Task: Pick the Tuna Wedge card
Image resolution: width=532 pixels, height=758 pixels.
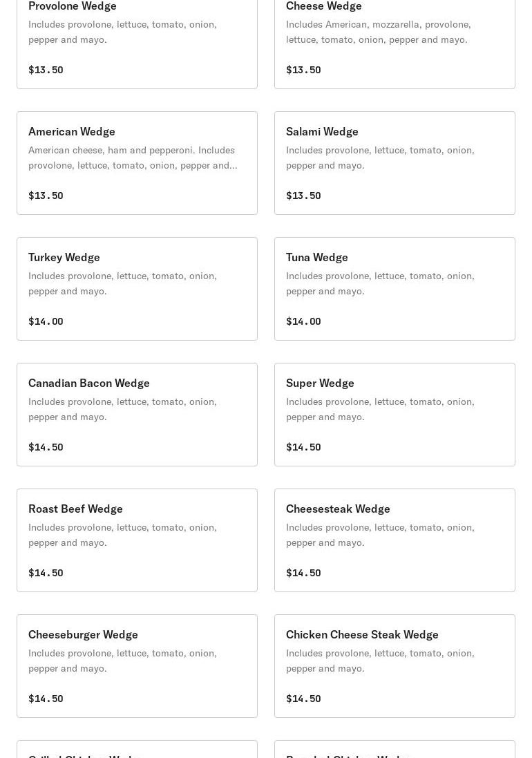Action: coord(395,289)
